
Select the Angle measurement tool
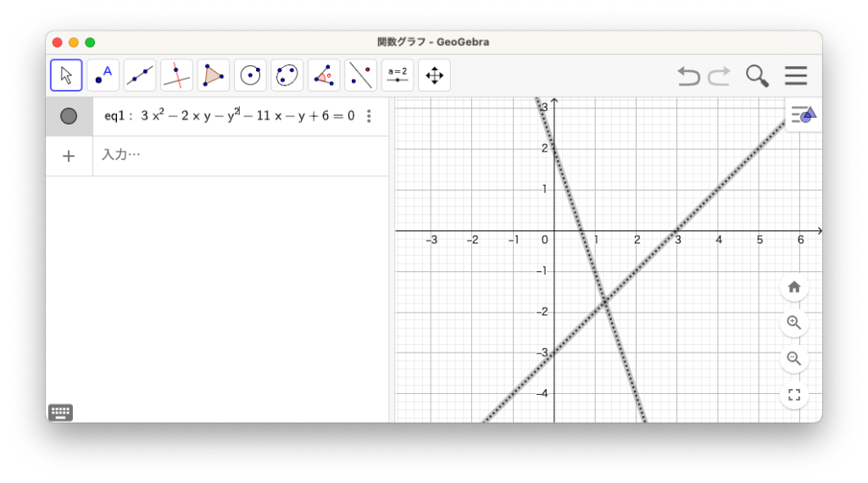[x=324, y=75]
